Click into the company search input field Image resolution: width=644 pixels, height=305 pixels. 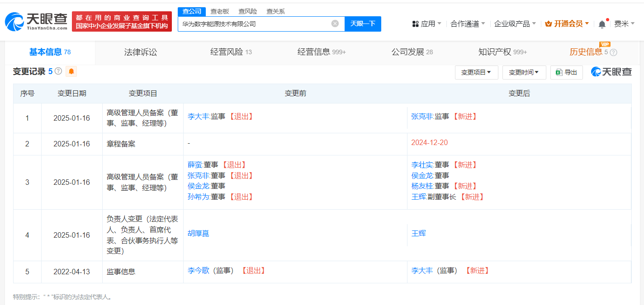253,23
